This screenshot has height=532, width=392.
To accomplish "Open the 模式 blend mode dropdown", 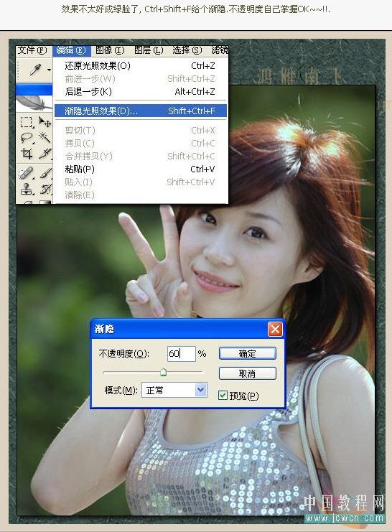I will tap(174, 390).
